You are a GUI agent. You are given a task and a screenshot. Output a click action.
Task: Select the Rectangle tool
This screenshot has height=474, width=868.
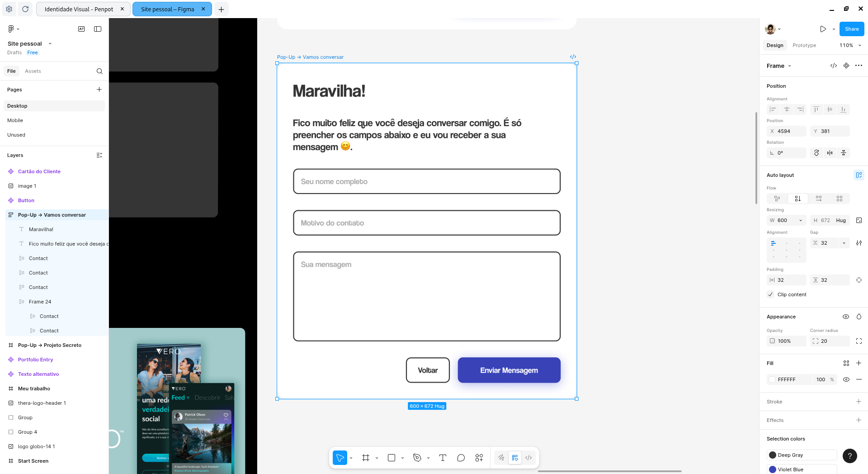point(391,458)
